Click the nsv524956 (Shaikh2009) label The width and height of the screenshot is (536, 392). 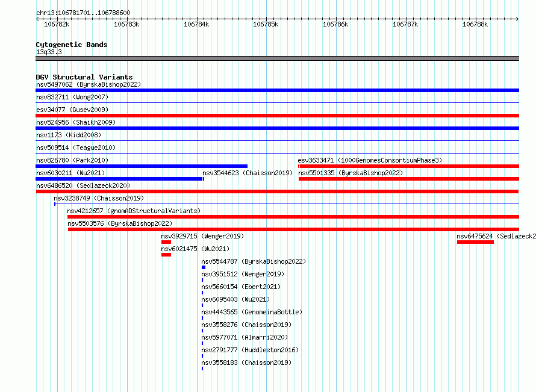(76, 122)
